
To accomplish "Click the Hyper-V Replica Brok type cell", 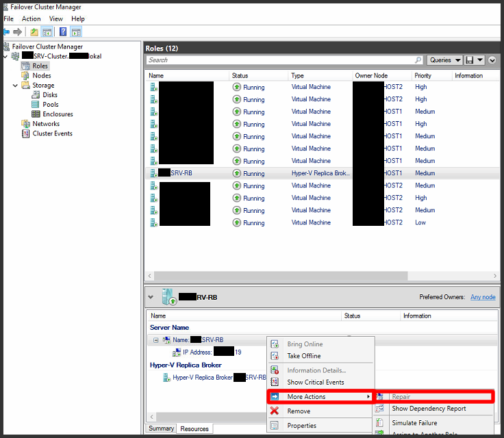I will click(320, 173).
